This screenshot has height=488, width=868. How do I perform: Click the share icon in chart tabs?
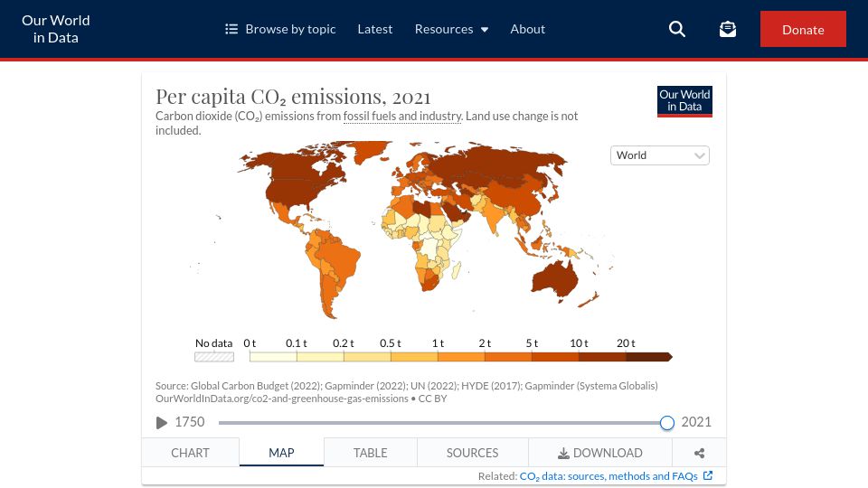[699, 453]
